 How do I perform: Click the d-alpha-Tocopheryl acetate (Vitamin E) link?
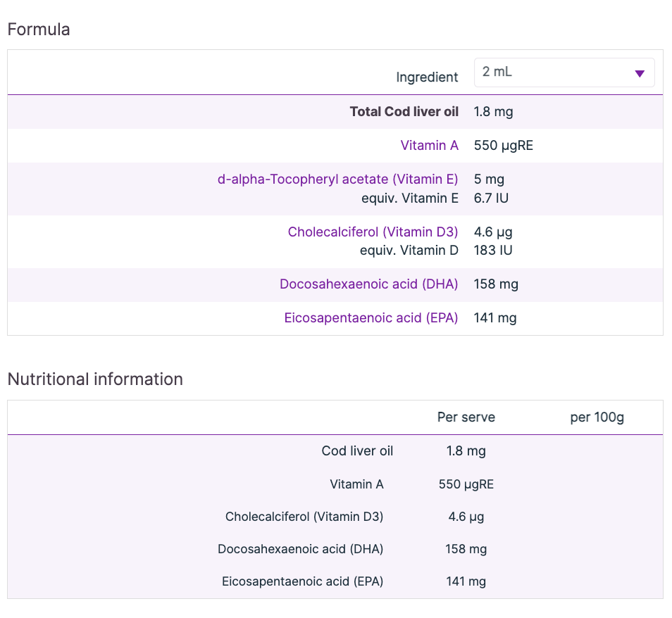tap(337, 179)
